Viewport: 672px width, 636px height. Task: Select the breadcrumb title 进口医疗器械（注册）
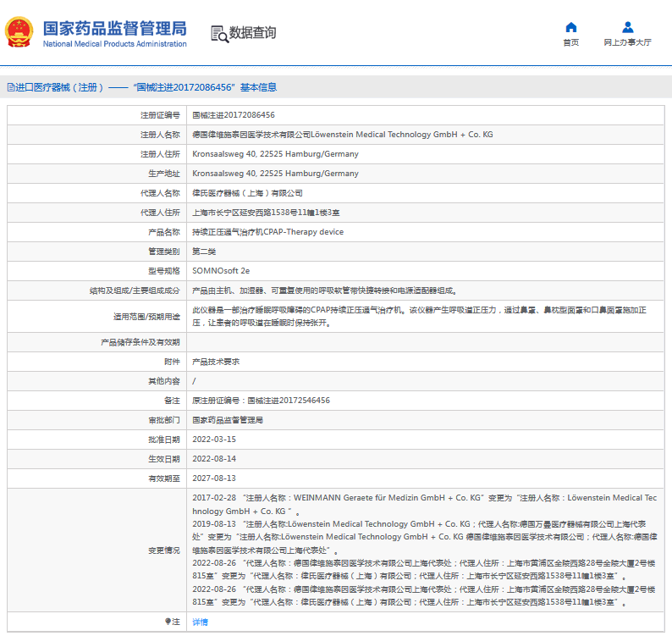(x=59, y=87)
